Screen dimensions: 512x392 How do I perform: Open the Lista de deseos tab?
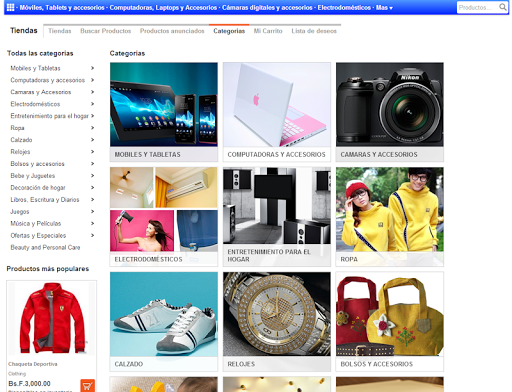click(x=314, y=31)
